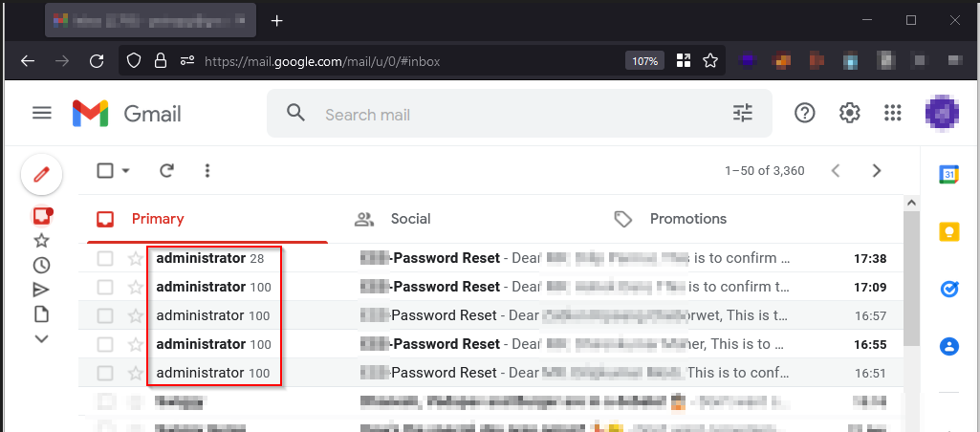Open the Starred mail sidebar icon
The width and height of the screenshot is (980, 432).
click(x=41, y=241)
